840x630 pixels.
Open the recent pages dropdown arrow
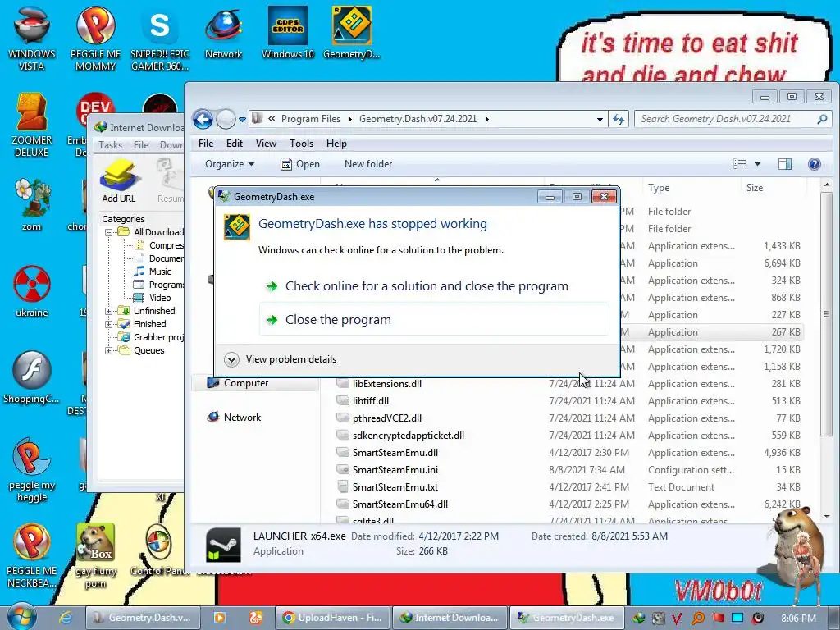tap(242, 120)
